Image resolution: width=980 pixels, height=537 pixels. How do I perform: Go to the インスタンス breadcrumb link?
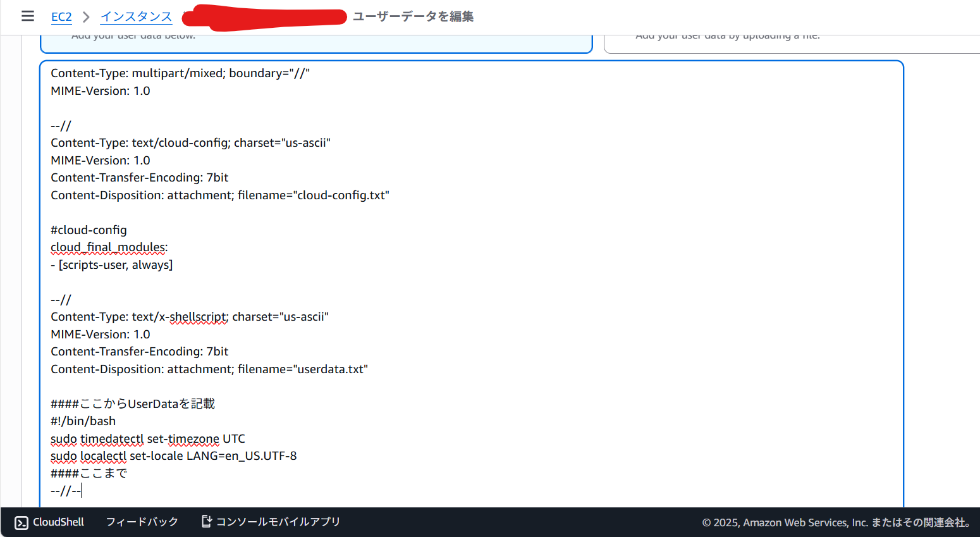pos(136,16)
